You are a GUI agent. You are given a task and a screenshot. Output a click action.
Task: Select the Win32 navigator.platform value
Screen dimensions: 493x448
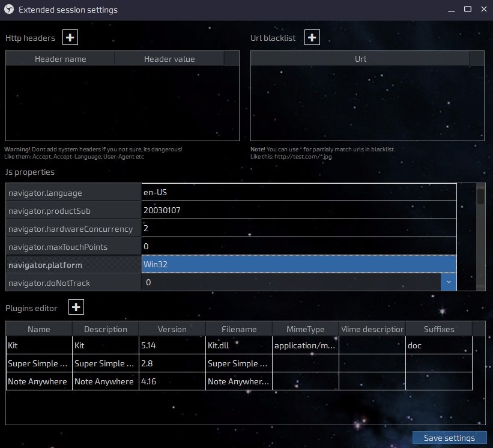coord(298,264)
